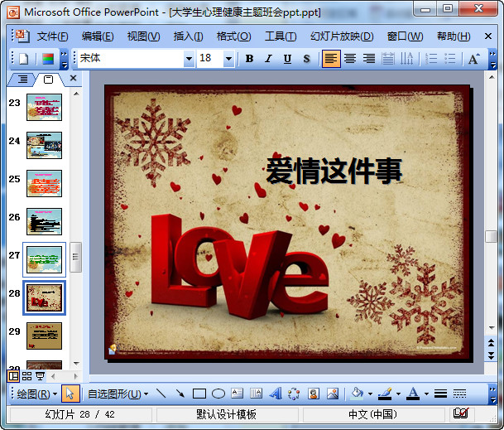This screenshot has width=504, height=430.
Task: Open the 绘图(R) drawing menu
Action: coord(36,394)
